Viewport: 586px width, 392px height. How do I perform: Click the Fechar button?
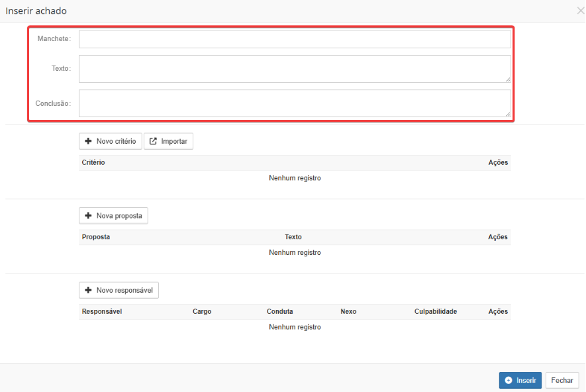click(562, 380)
